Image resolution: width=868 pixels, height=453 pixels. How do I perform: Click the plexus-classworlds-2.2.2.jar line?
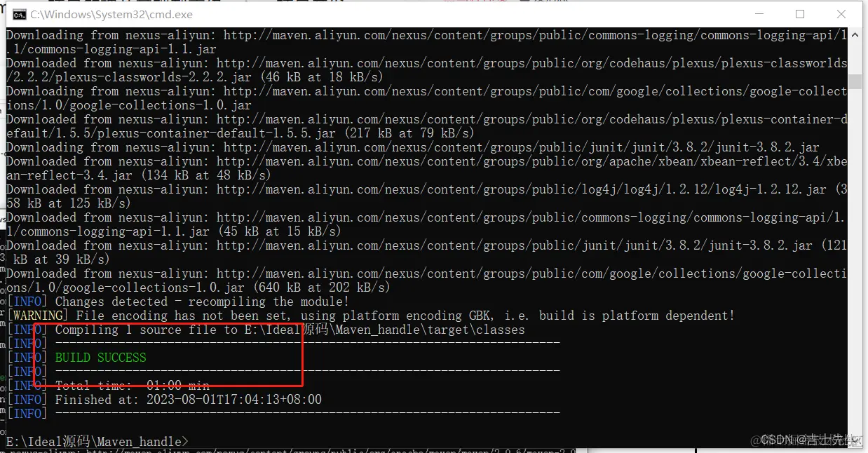(427, 70)
